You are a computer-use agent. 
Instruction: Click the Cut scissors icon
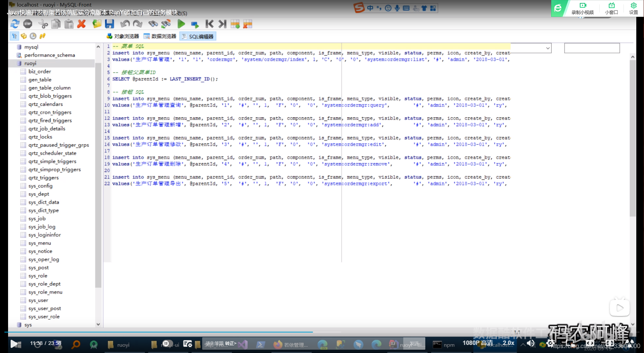point(43,24)
